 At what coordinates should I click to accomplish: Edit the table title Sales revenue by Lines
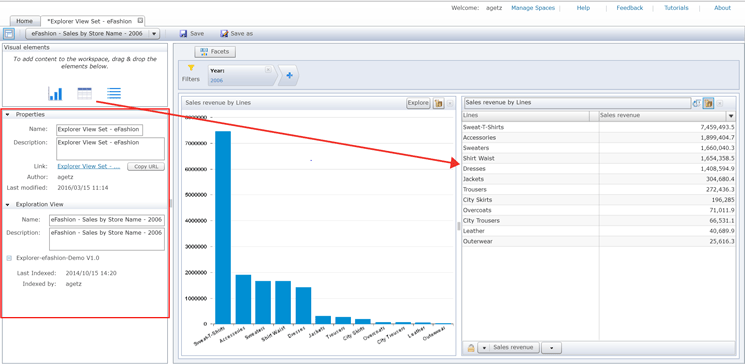(x=577, y=103)
